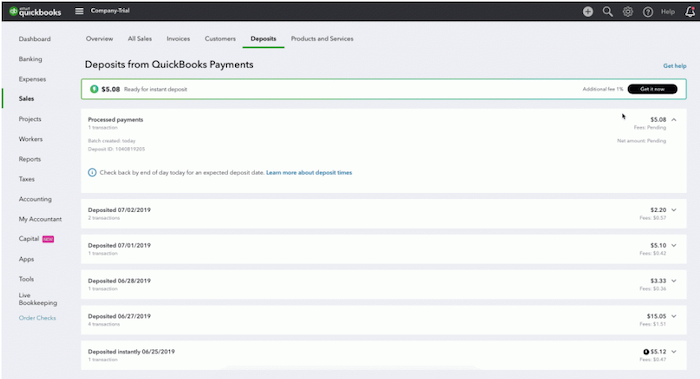The width and height of the screenshot is (700, 379).
Task: Open My Accountant in the sidebar
Action: point(40,219)
